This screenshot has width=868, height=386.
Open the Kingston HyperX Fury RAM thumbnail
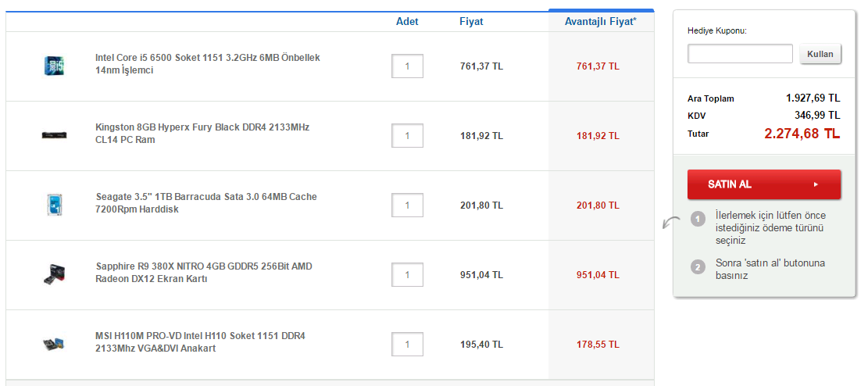point(54,134)
